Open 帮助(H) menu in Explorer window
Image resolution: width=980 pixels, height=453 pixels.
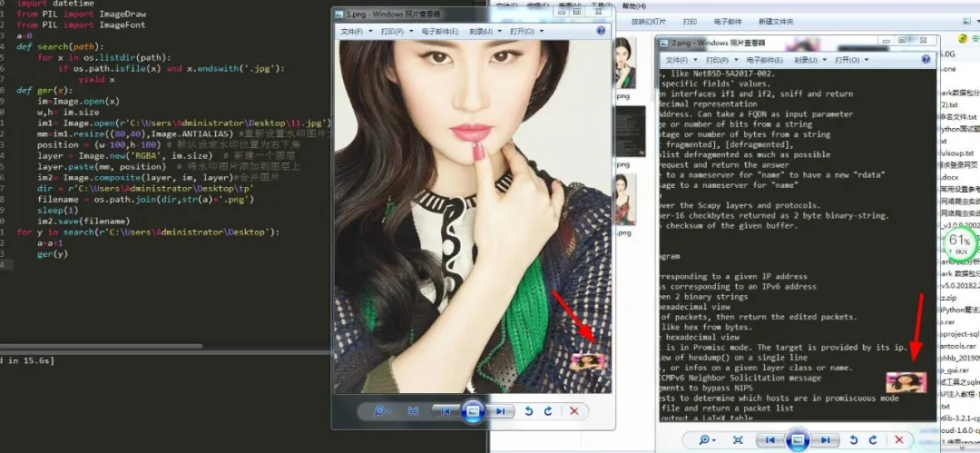click(x=634, y=6)
